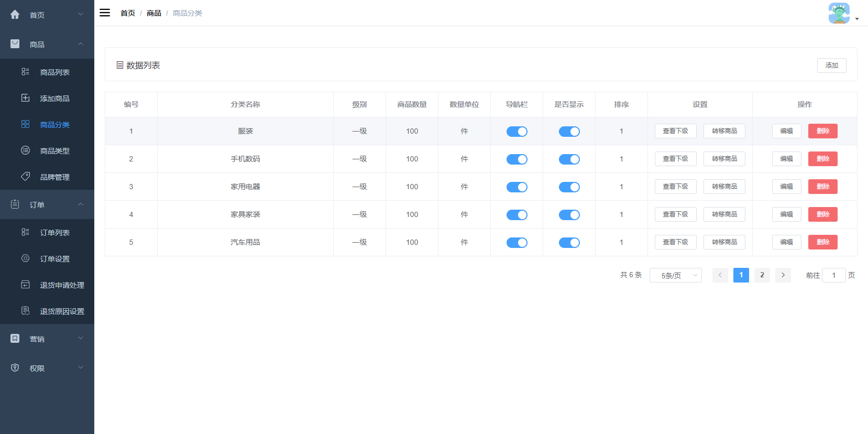
Task: Toggle 导航栏 switch for 服装 row
Action: click(517, 132)
